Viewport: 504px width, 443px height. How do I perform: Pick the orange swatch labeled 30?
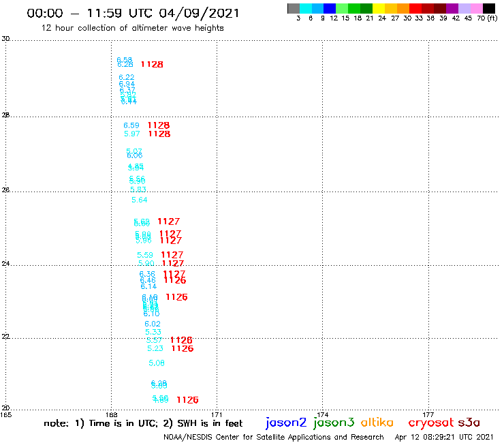403,8
